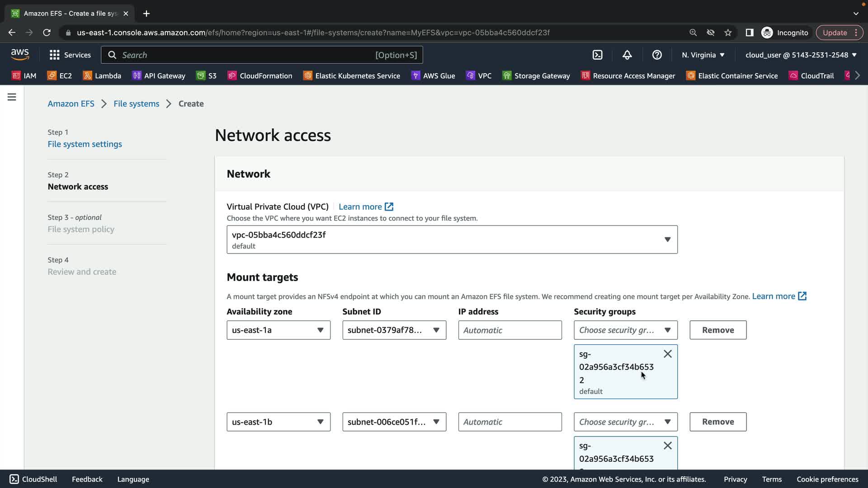This screenshot has height=488, width=868.
Task: Open the CloudShell icon in top navigation
Action: click(x=597, y=55)
